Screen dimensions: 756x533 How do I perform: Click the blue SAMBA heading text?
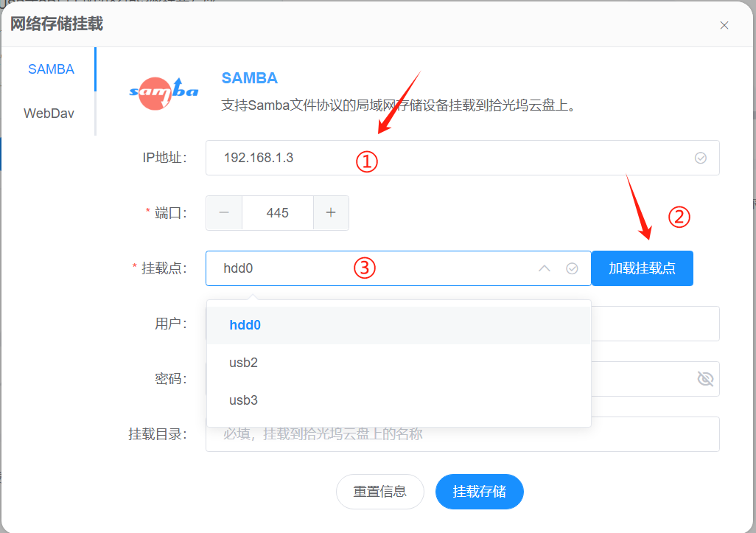tap(249, 78)
